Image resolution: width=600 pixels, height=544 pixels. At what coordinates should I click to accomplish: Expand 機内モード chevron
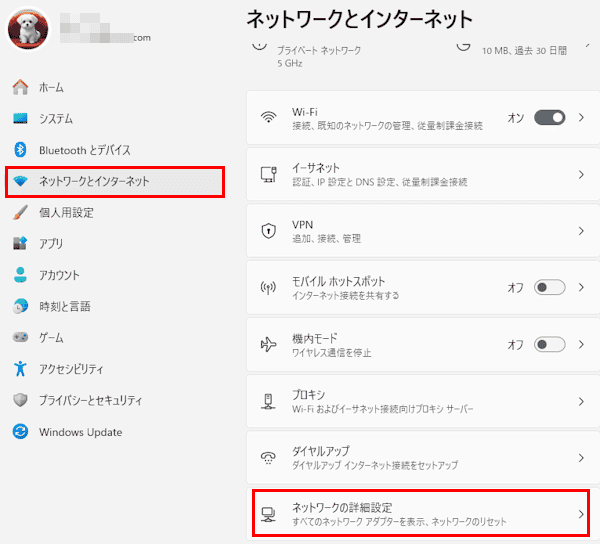(x=581, y=344)
